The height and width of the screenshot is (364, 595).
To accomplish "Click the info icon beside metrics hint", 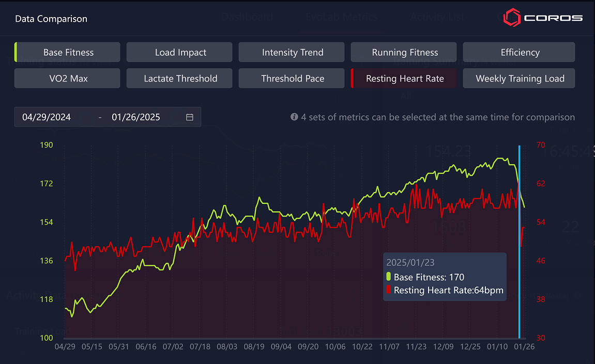I will pyautogui.click(x=294, y=117).
